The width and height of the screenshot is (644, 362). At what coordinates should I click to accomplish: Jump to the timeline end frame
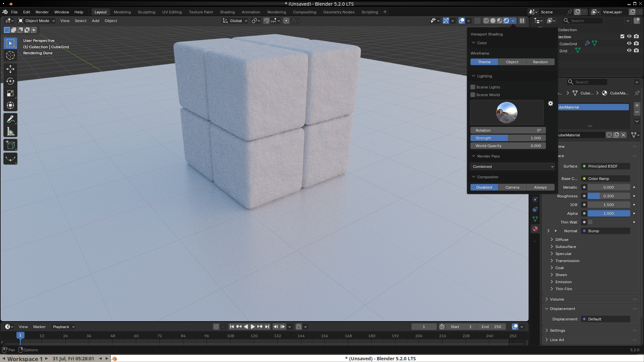pyautogui.click(x=267, y=327)
